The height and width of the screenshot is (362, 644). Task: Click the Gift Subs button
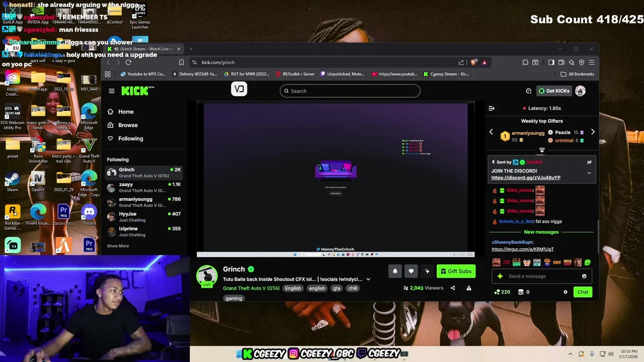click(x=456, y=271)
